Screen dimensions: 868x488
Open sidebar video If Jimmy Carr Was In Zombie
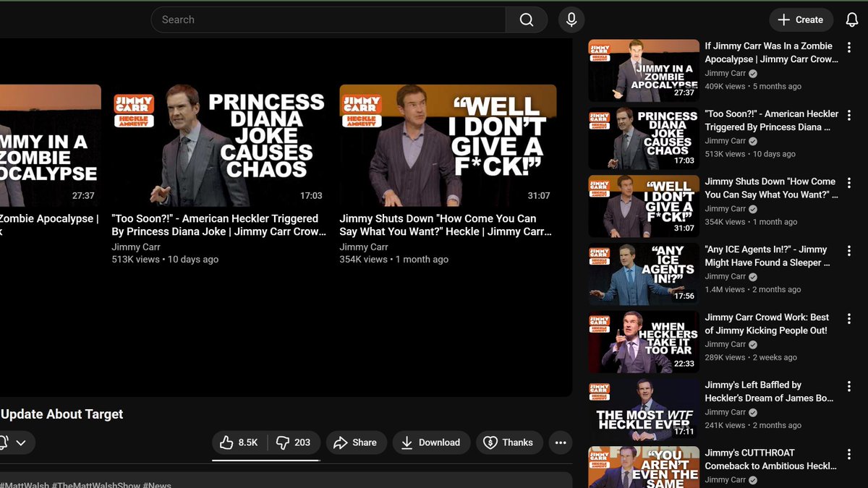click(771, 52)
